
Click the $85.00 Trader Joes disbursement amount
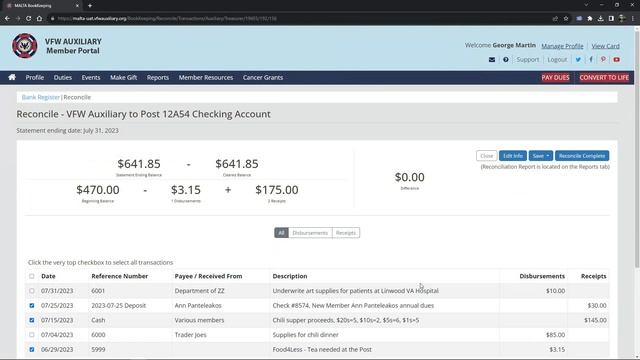556,335
